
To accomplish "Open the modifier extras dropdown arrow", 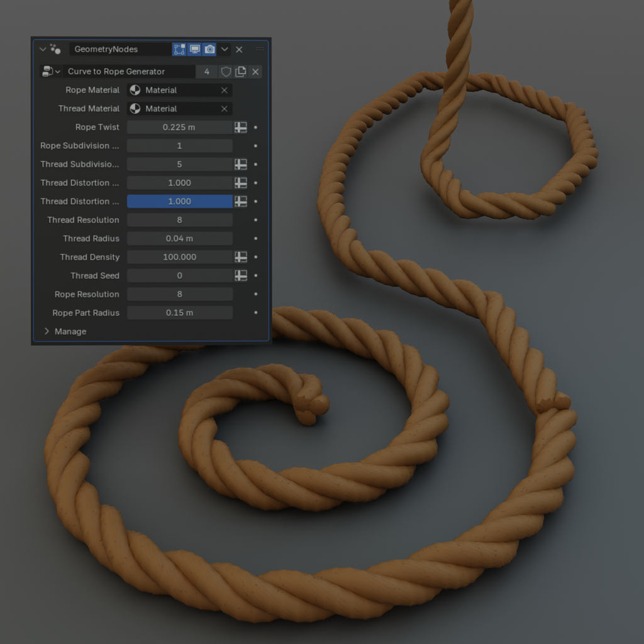I will [225, 49].
